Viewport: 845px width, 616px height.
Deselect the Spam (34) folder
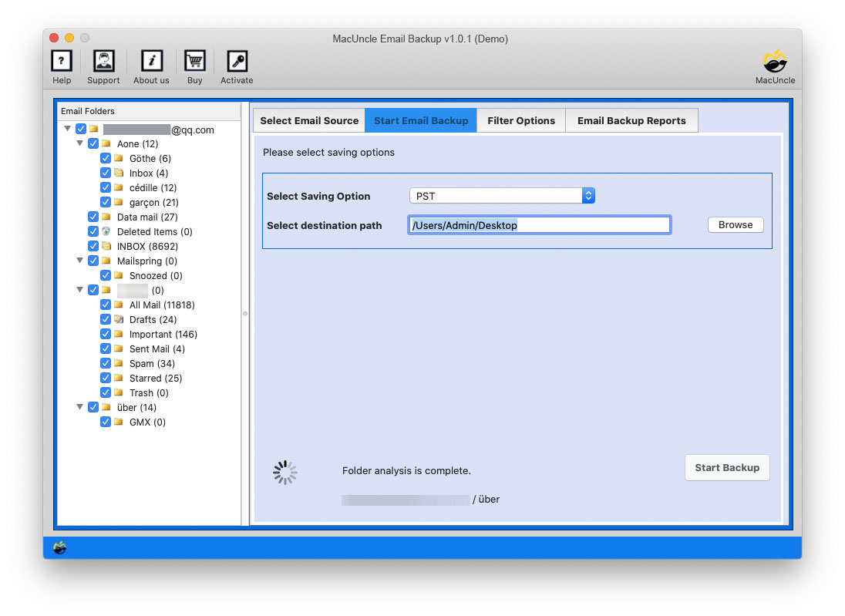pos(106,363)
